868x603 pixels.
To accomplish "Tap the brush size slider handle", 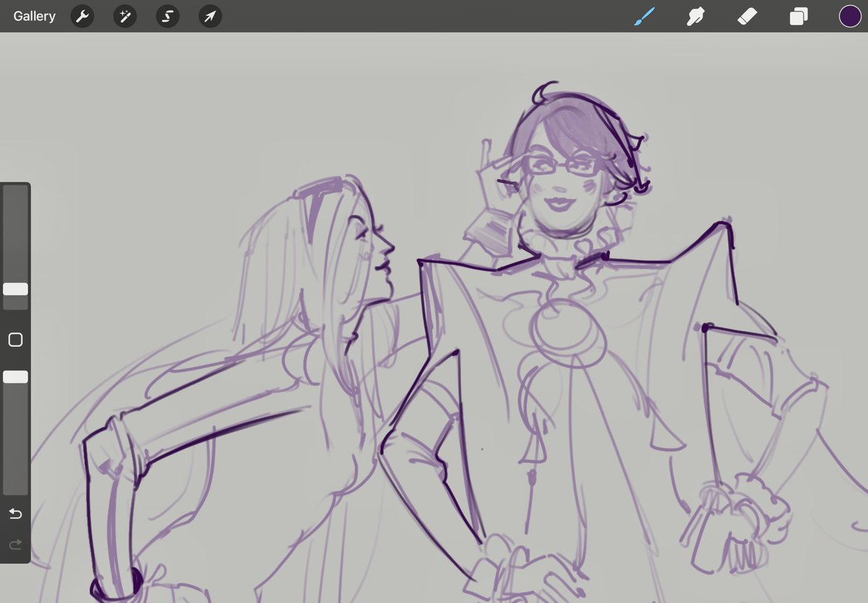I will 15,289.
